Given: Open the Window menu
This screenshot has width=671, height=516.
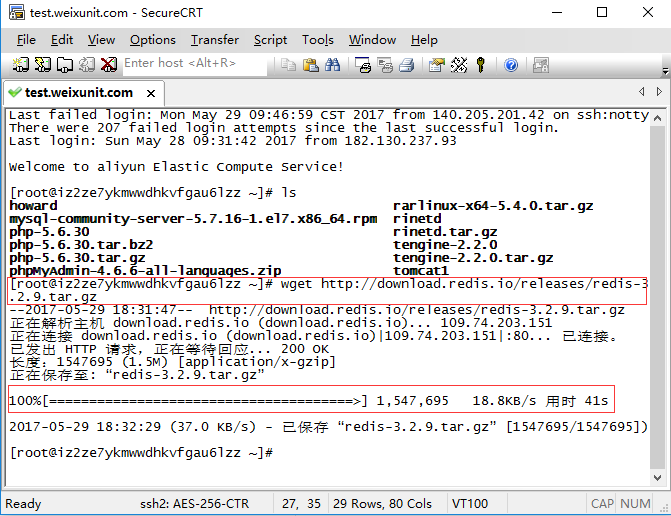Looking at the screenshot, I should coord(372,40).
